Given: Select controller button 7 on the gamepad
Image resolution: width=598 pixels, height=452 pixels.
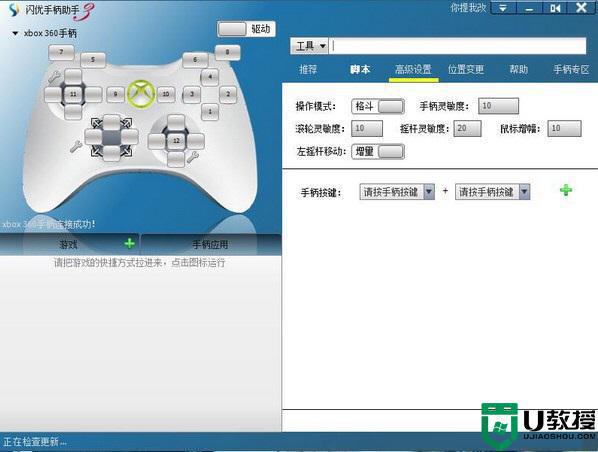Looking at the screenshot, I should [61, 52].
